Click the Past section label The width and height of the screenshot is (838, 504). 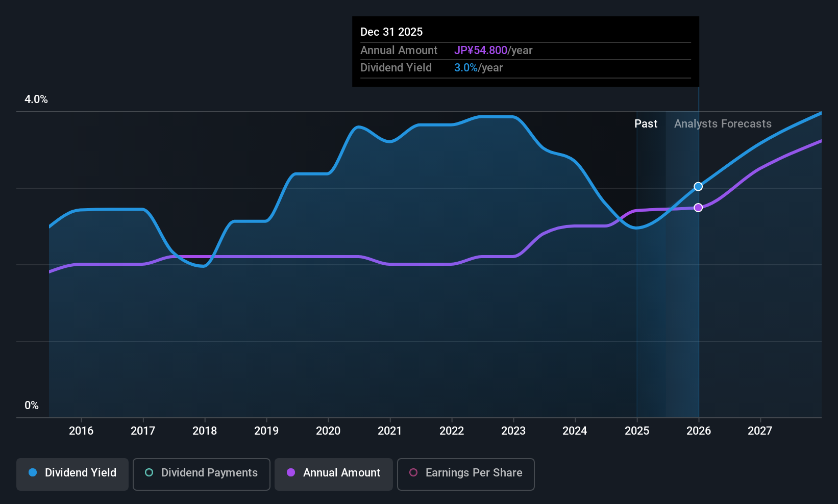[x=646, y=123]
